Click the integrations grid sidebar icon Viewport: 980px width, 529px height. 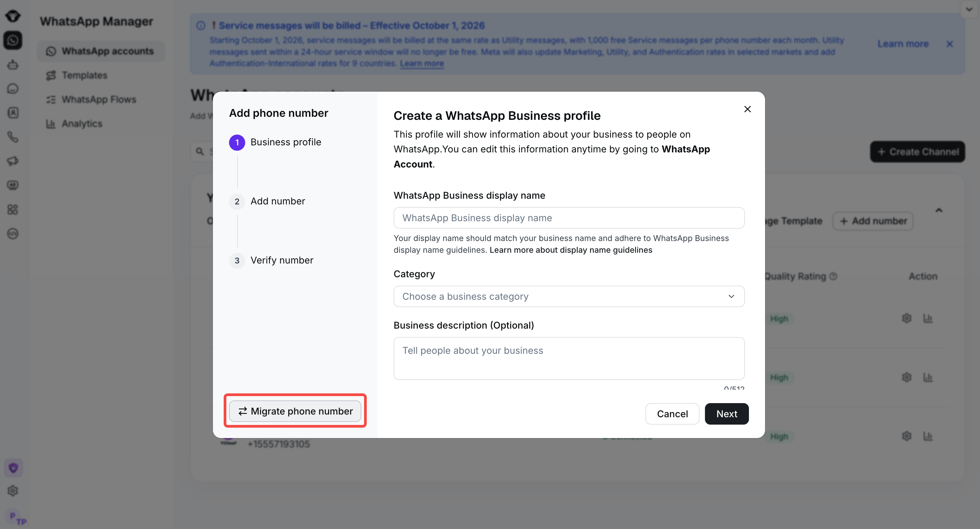tap(13, 209)
